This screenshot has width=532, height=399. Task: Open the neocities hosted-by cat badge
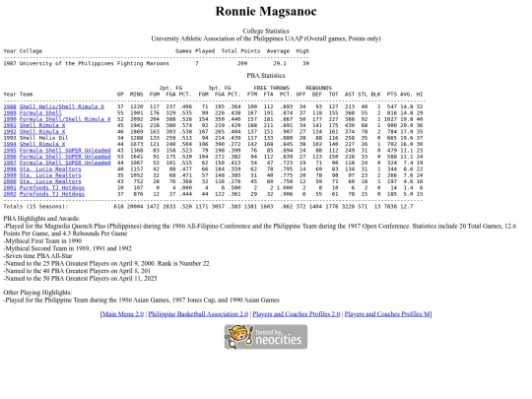tap(266, 337)
